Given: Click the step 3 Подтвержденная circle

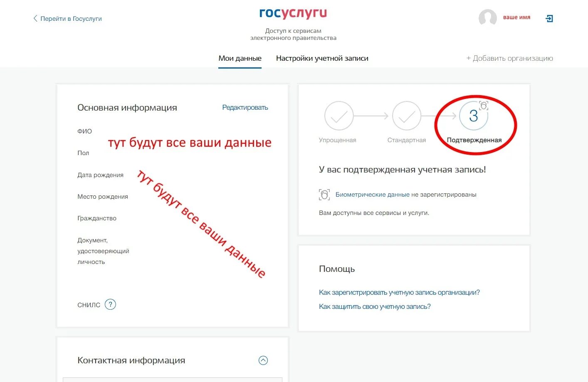Looking at the screenshot, I should [474, 116].
